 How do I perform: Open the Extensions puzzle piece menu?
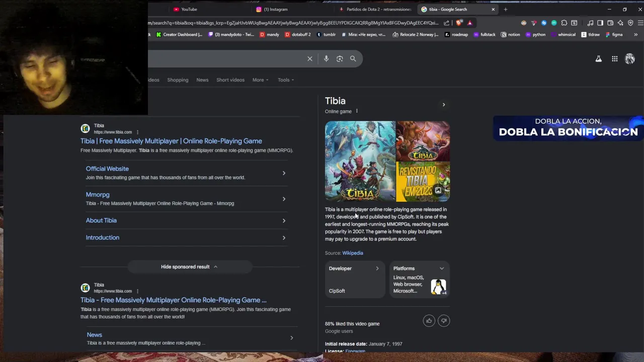[x=564, y=23]
